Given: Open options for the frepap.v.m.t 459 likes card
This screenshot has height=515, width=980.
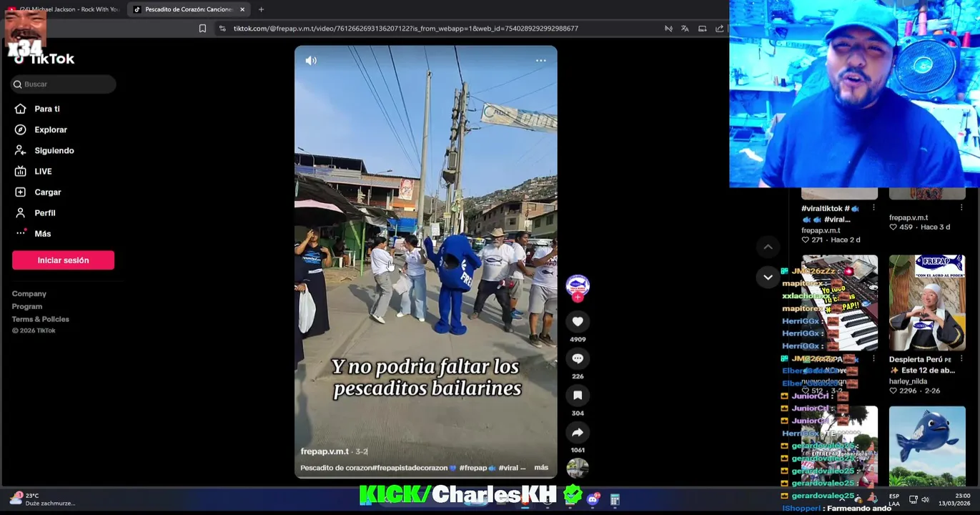Looking at the screenshot, I should [961, 207].
